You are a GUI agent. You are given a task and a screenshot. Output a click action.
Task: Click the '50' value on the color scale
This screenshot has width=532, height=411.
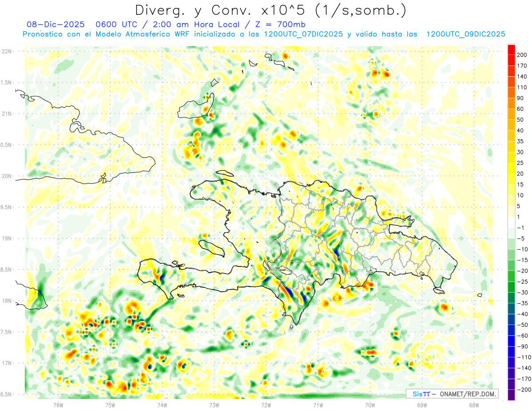point(520,120)
